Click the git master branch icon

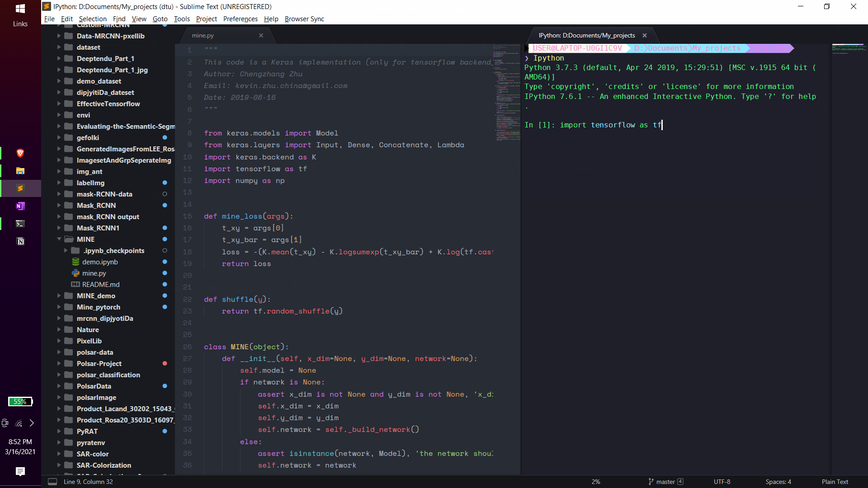coord(651,482)
